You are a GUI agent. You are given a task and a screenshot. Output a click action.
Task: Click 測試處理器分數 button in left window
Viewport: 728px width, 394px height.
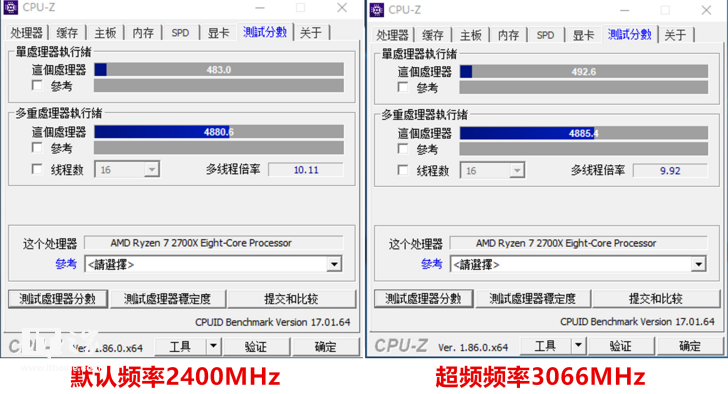[58, 299]
